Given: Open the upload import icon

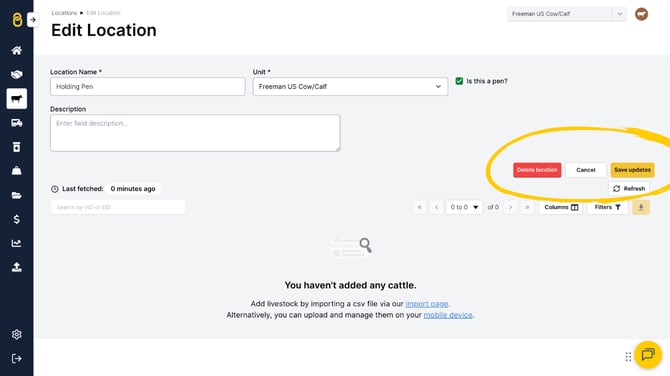Looking at the screenshot, I should click(17, 267).
